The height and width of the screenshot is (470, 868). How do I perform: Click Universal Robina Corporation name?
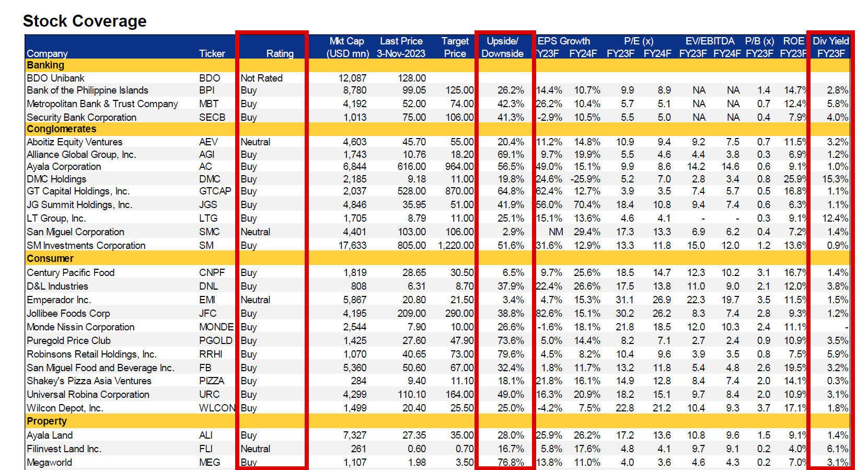coord(88,395)
